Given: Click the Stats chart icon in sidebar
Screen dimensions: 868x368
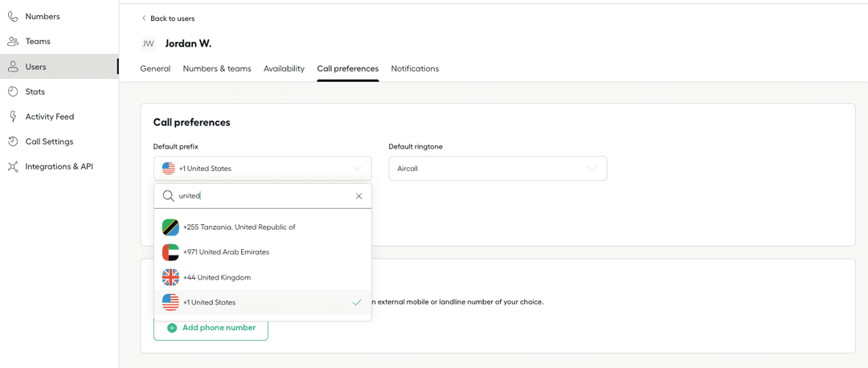Looking at the screenshot, I should [13, 92].
